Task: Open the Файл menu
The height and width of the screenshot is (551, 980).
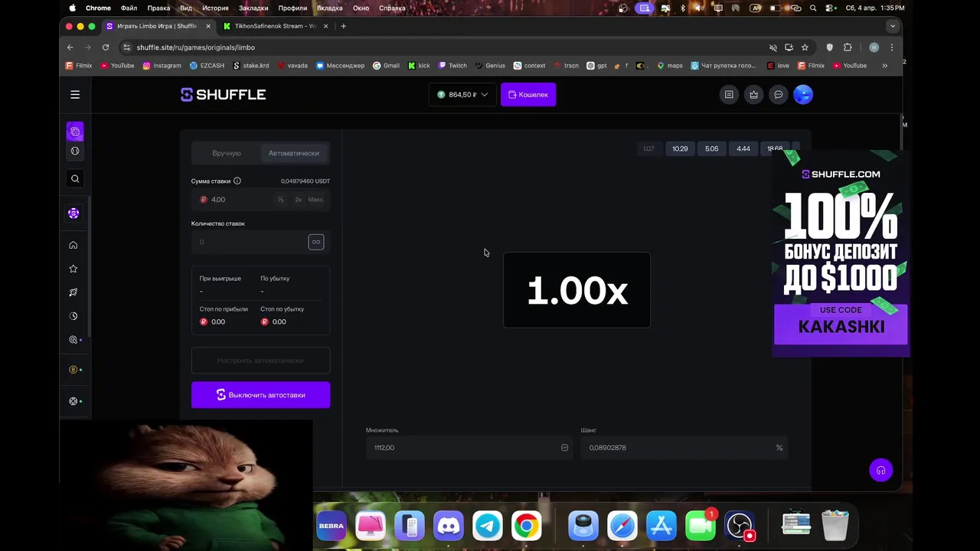Action: click(x=129, y=8)
